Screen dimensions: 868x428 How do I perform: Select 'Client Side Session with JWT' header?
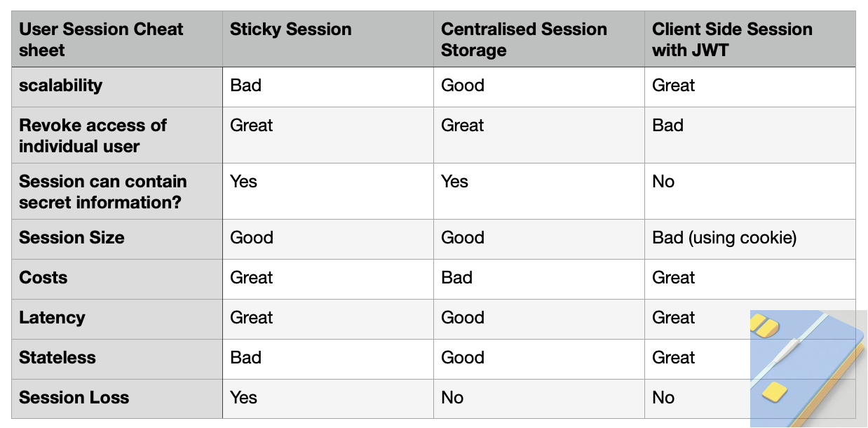(750, 39)
